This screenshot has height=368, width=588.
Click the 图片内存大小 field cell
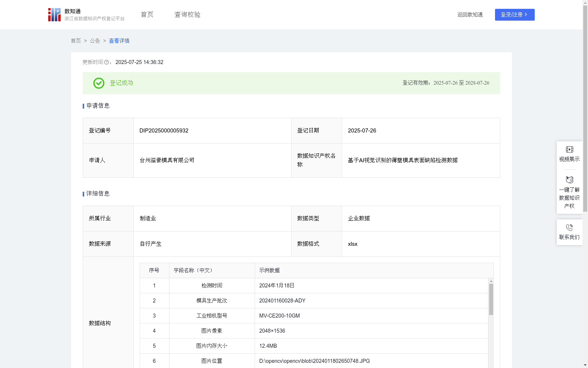(x=212, y=346)
